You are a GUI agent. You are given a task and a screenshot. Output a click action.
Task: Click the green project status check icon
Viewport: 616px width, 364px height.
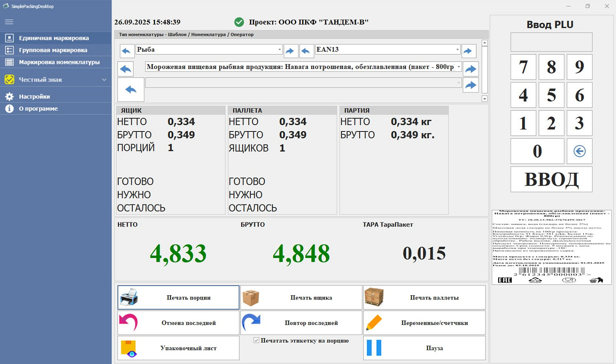point(239,22)
